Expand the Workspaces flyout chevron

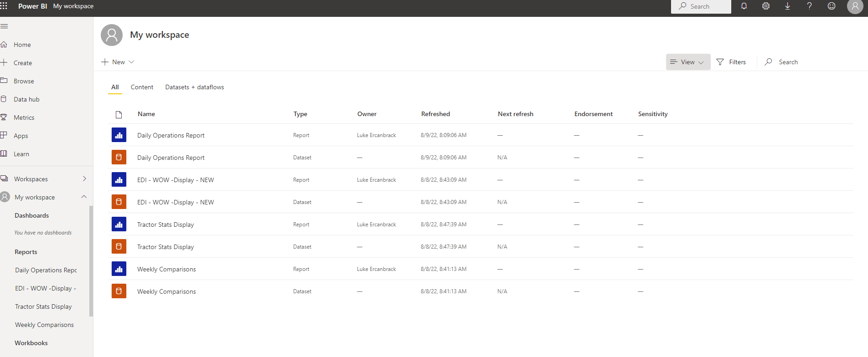pyautogui.click(x=84, y=179)
